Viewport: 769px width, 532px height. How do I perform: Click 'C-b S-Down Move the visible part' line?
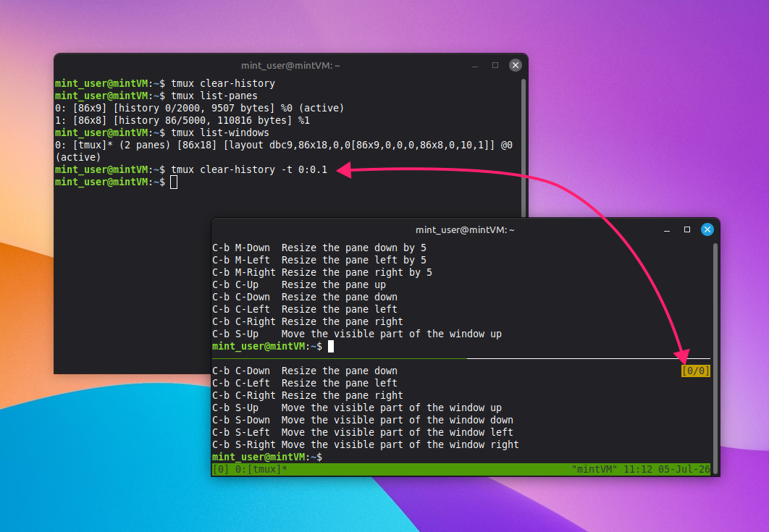click(x=363, y=421)
